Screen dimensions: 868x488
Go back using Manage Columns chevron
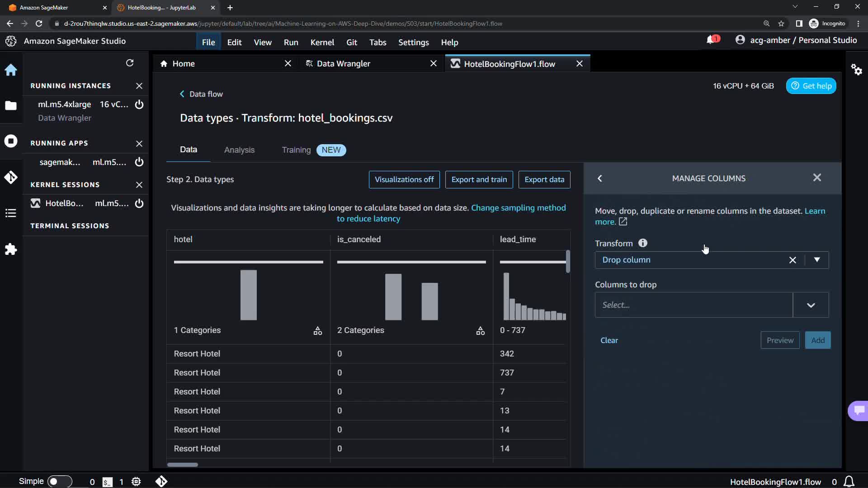click(600, 178)
